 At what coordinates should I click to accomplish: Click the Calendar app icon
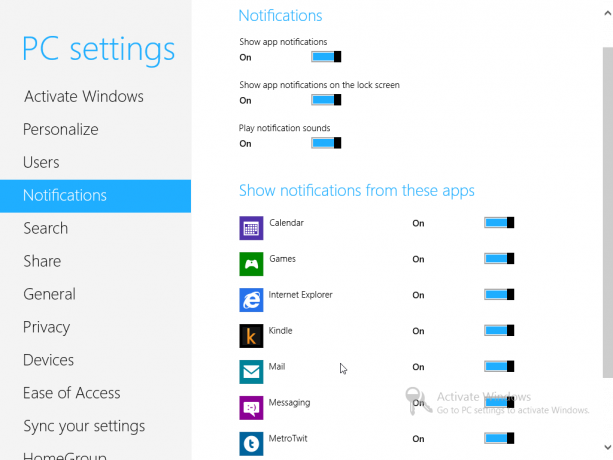pyautogui.click(x=251, y=228)
